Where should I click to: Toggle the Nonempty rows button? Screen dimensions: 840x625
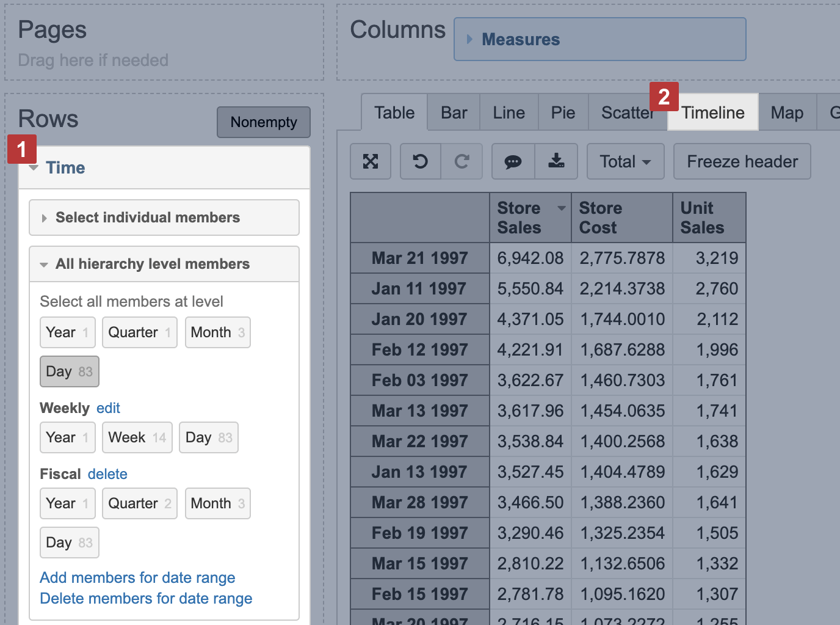pos(264,122)
